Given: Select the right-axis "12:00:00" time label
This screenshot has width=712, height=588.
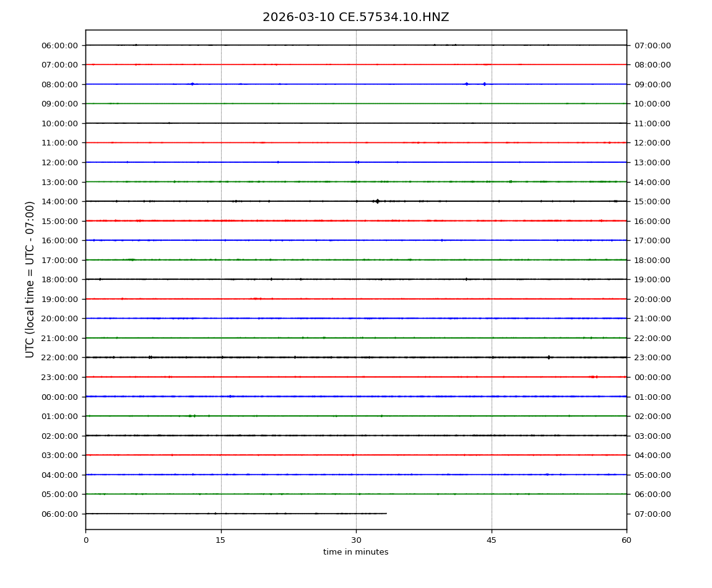Looking at the screenshot, I should (652, 143).
